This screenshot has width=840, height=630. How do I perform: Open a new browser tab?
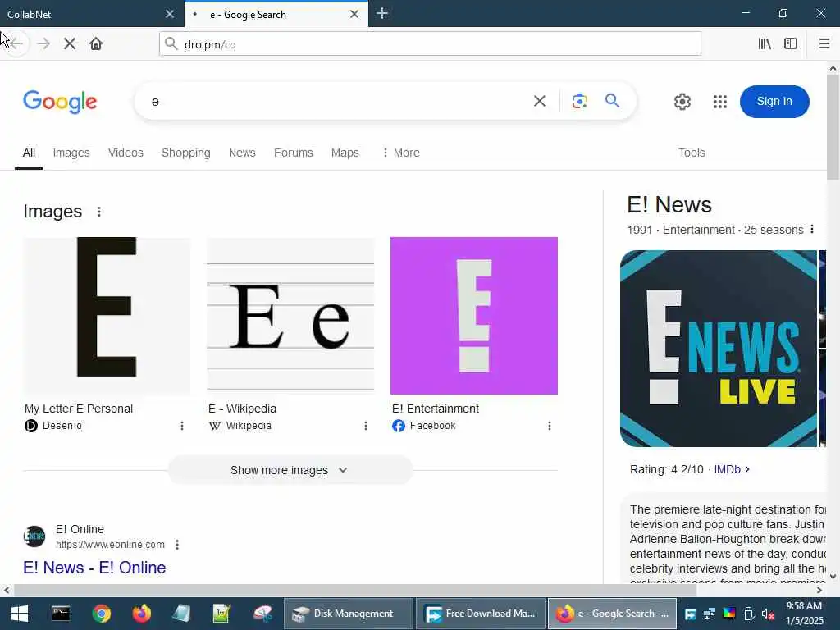click(382, 13)
